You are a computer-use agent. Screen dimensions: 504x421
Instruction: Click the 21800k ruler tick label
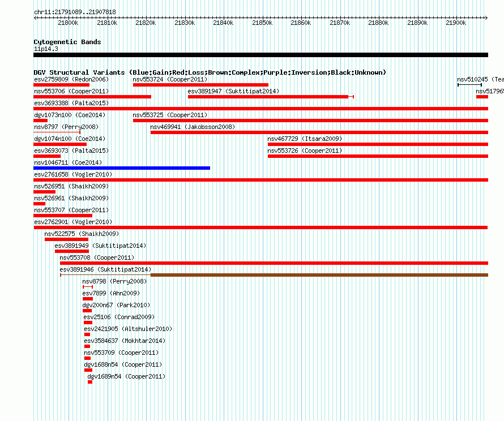(x=68, y=23)
